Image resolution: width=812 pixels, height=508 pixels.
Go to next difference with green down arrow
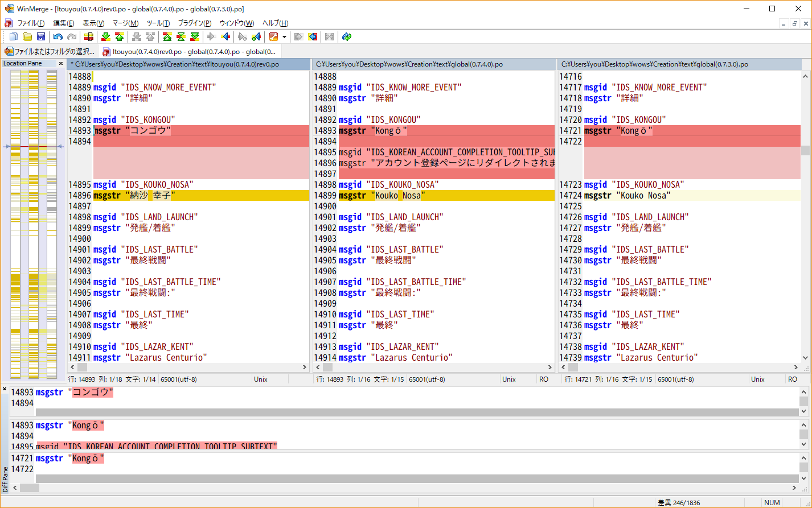(105, 37)
